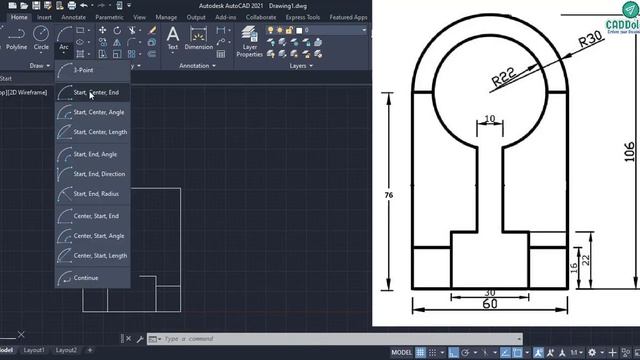Click the Table tool icon
Image resolution: width=640 pixels, height=360 pixels.
click(x=221, y=54)
